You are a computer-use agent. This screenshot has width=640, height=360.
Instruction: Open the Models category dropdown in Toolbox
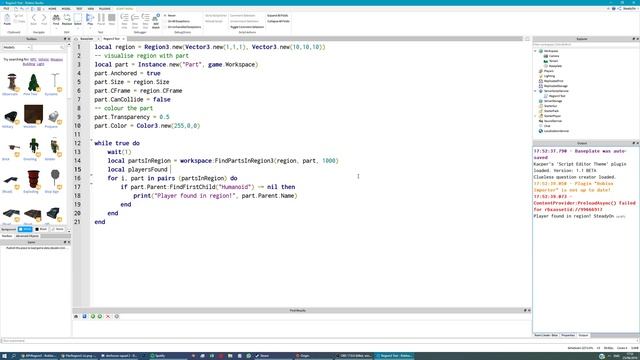click(x=16, y=47)
